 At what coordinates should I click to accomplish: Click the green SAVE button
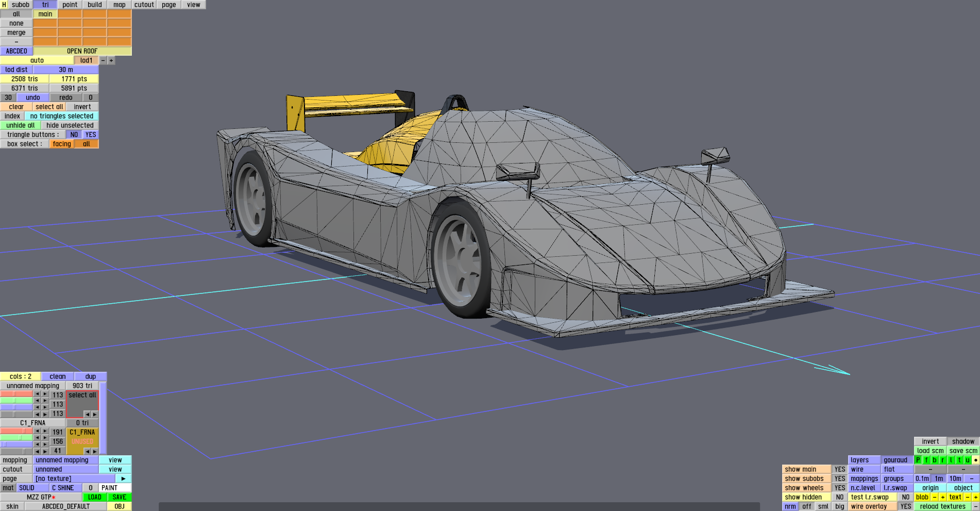[120, 497]
